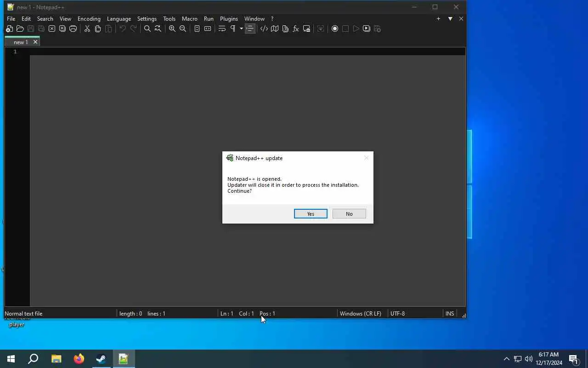Click the Close All documents toolbar icon

pyautogui.click(x=62, y=29)
